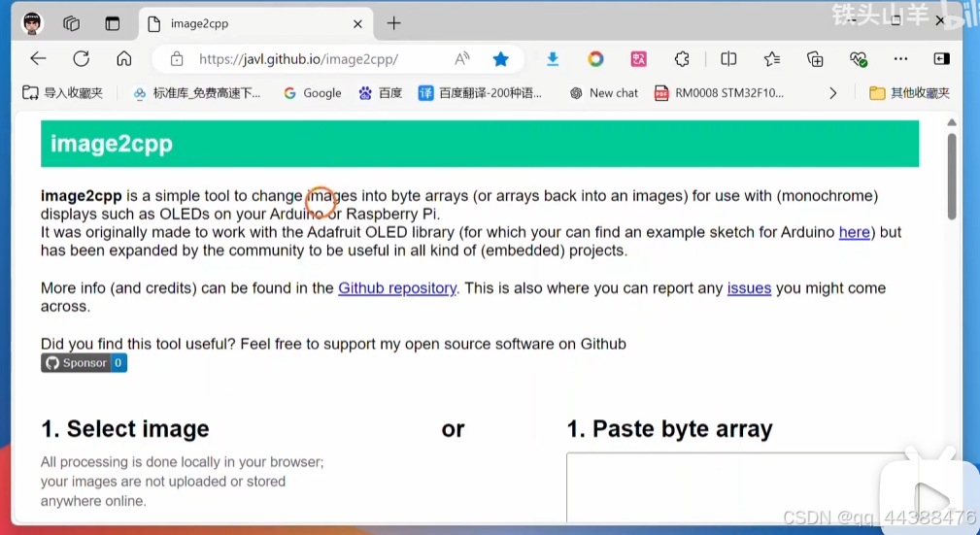
Task: Open the 导入收藏夹 bookmark
Action: pyautogui.click(x=62, y=93)
